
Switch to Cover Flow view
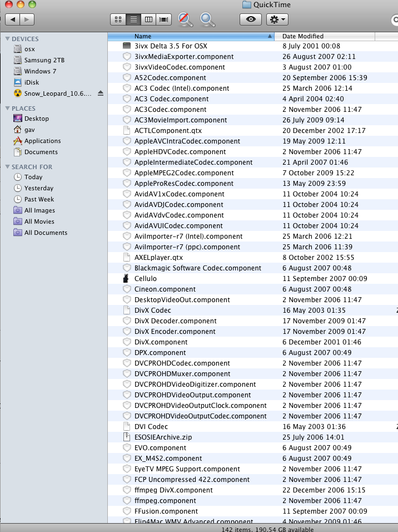[x=164, y=19]
